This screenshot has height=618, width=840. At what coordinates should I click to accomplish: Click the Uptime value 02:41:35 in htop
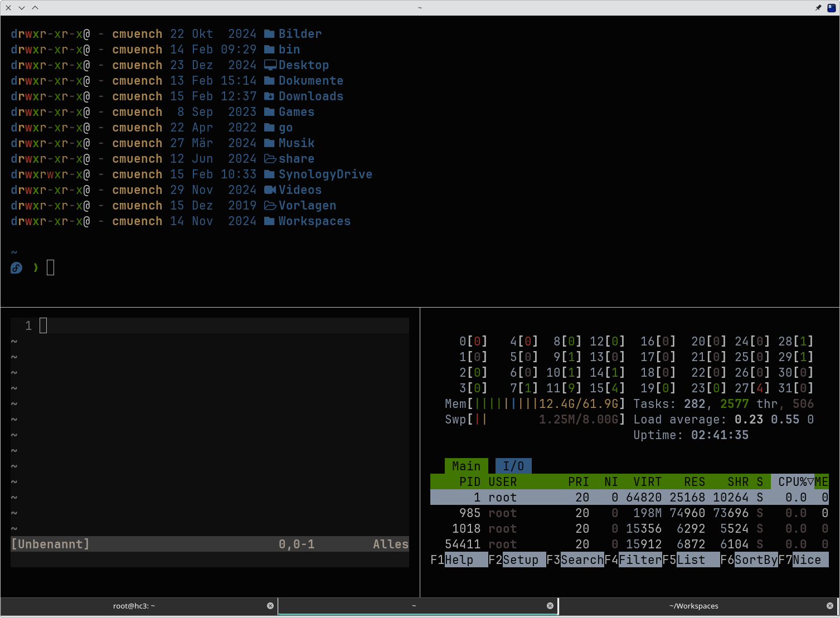point(720,435)
